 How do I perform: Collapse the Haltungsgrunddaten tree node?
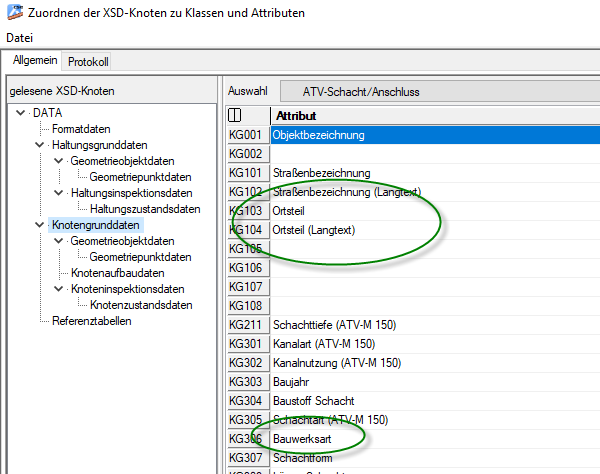40,145
